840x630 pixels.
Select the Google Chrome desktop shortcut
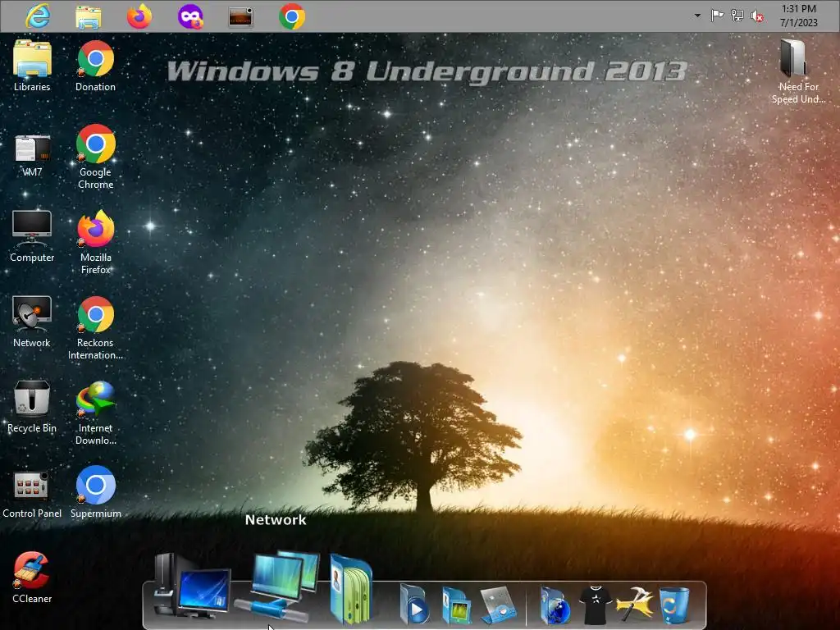tap(95, 157)
